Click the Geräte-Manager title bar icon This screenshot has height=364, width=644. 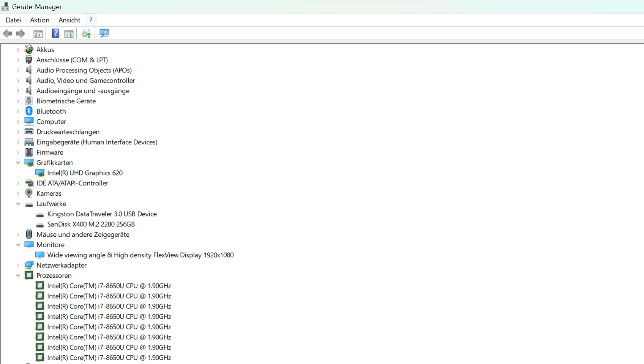pyautogui.click(x=5, y=6)
